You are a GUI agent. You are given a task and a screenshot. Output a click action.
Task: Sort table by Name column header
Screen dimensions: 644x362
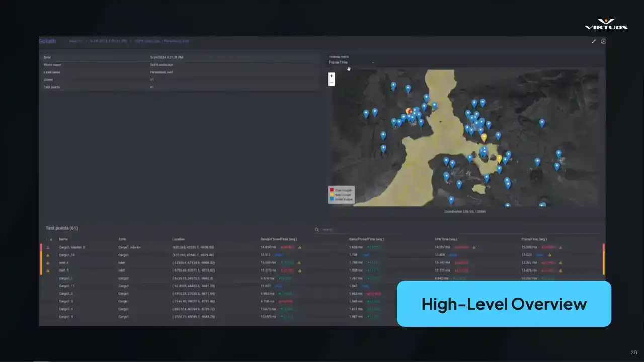[63, 239]
